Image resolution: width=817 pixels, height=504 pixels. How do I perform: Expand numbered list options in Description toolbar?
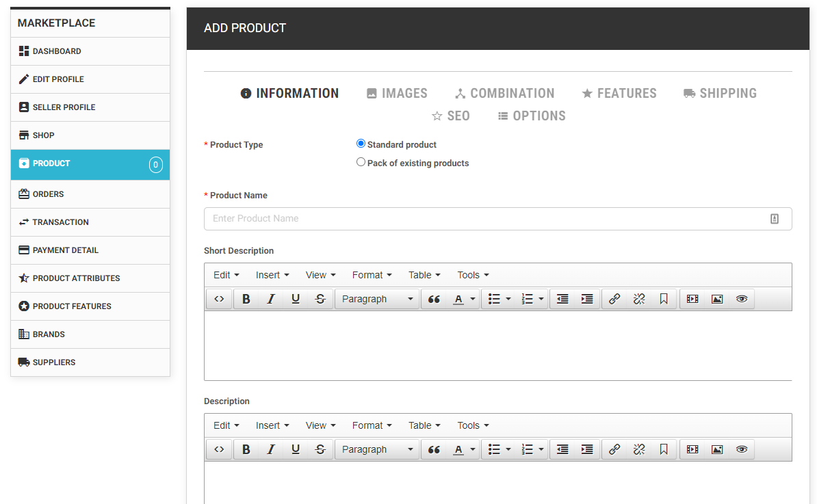coord(541,449)
